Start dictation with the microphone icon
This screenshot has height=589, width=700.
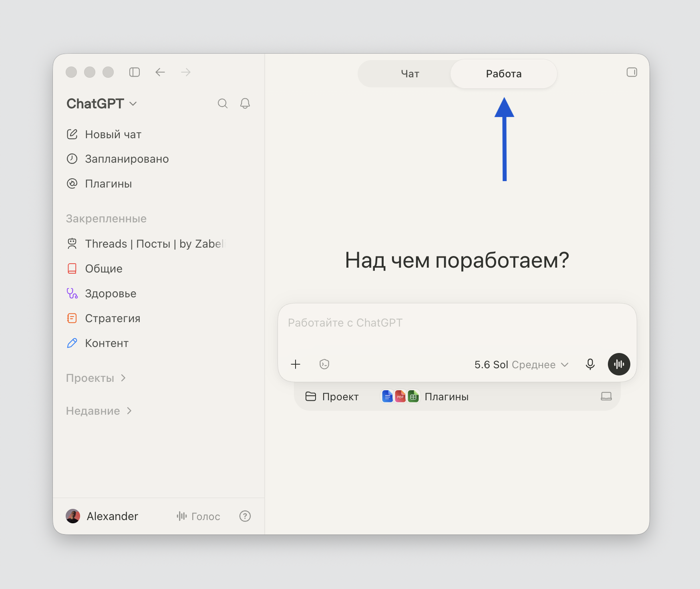pyautogui.click(x=590, y=364)
